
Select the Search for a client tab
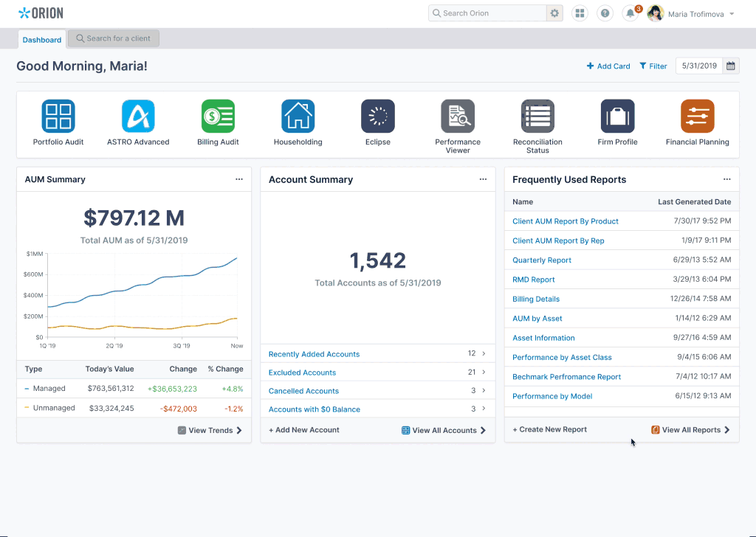114,38
